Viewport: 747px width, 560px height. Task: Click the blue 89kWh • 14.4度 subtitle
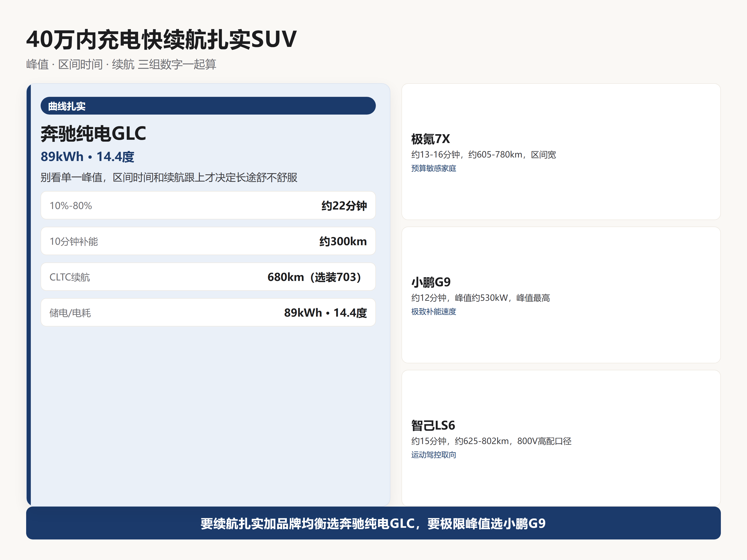[x=88, y=157]
